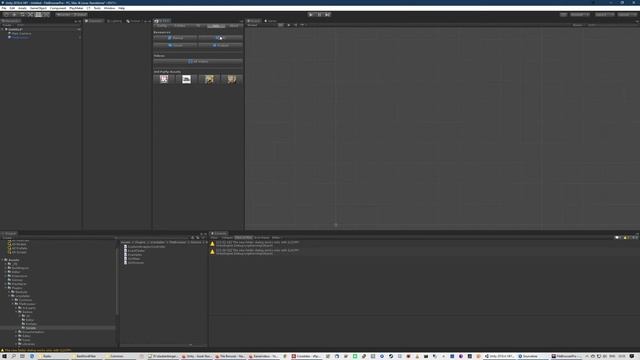This screenshot has width=640, height=360.
Task: Open the Component menu
Action: tap(58, 8)
